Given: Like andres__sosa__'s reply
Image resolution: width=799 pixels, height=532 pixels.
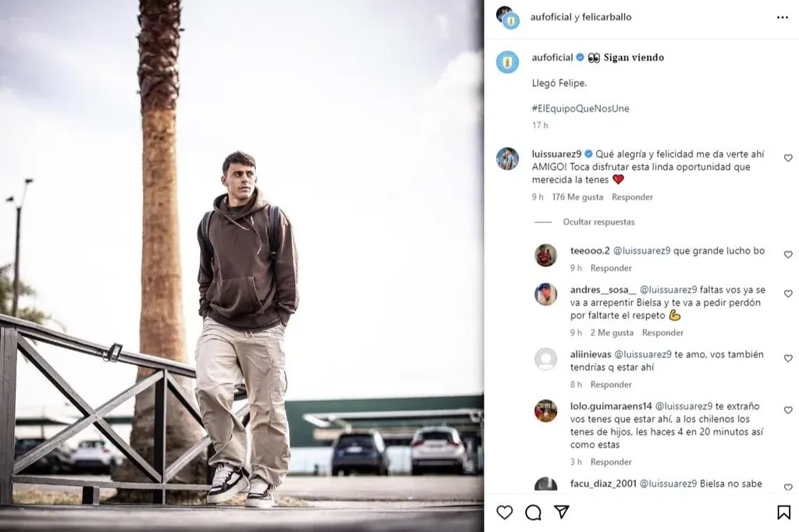Looking at the screenshot, I should tap(787, 294).
